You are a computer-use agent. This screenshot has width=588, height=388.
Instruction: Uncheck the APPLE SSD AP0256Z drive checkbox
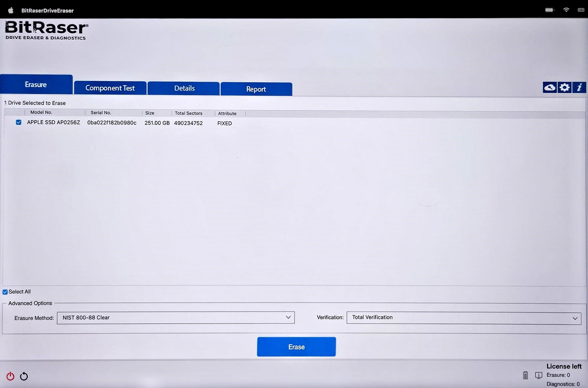[x=18, y=122]
